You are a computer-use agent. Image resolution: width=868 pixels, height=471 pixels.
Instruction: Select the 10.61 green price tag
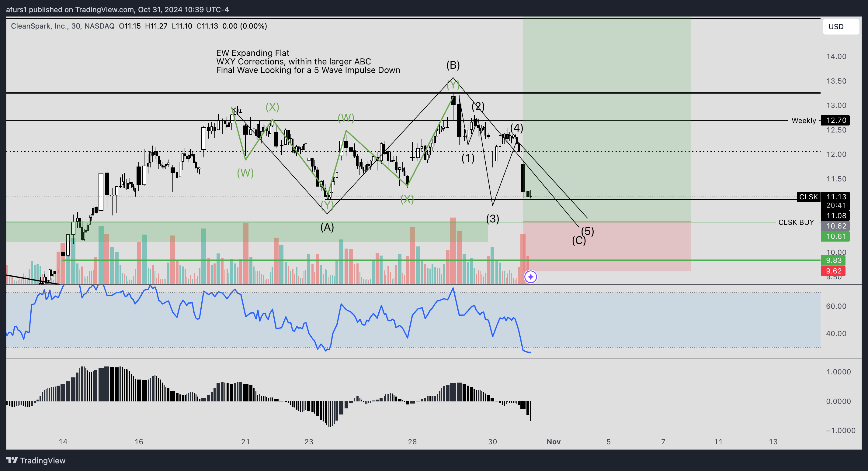(x=835, y=236)
